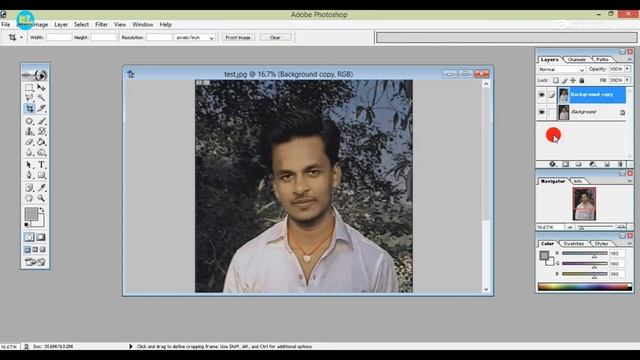
Task: Enable Full Screen Mode with menu bar
Action: click(35, 249)
